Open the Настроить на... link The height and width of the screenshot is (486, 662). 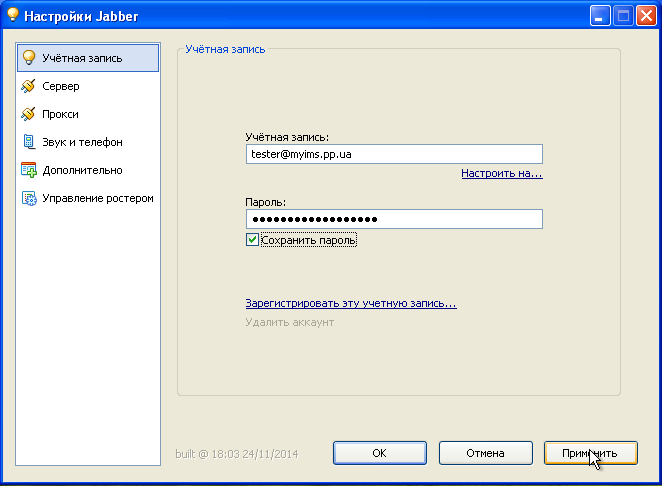[502, 173]
